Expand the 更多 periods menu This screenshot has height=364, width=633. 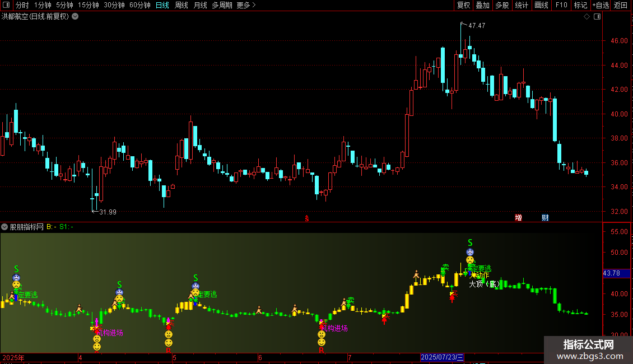pos(246,5)
